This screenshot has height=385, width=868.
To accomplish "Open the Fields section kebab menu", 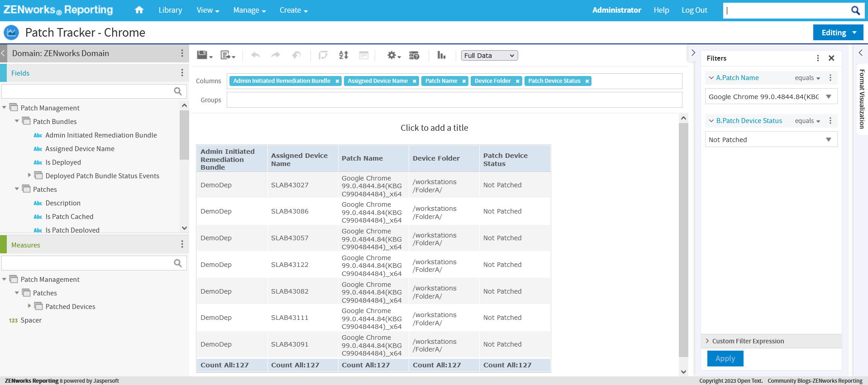I will pos(182,73).
